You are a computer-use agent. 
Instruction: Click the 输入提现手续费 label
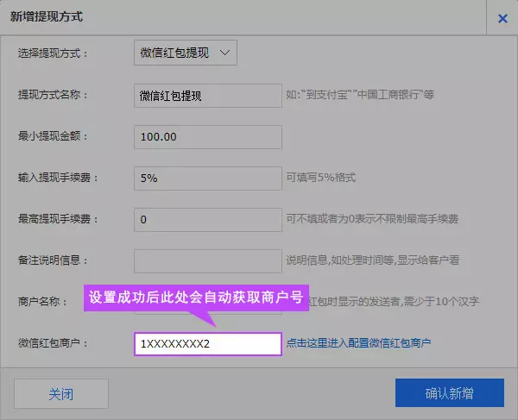[58, 178]
